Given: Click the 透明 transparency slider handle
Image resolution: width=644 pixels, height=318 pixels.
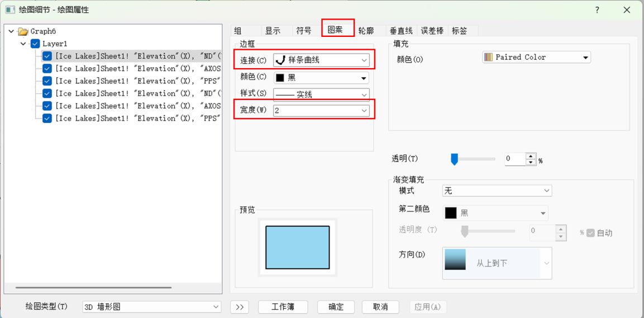Looking at the screenshot, I should coord(454,160).
